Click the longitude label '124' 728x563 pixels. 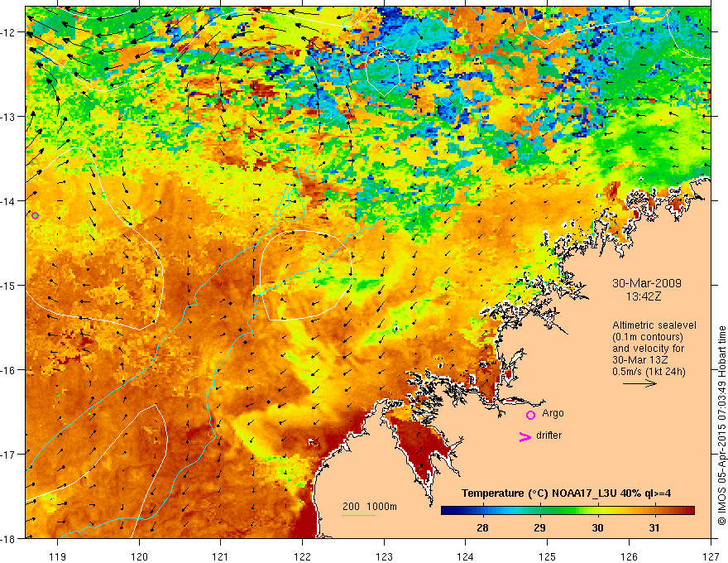(x=466, y=556)
